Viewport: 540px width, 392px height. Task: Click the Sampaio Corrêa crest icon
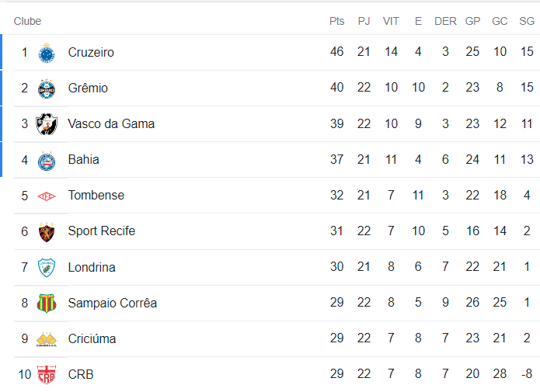pyautogui.click(x=47, y=303)
